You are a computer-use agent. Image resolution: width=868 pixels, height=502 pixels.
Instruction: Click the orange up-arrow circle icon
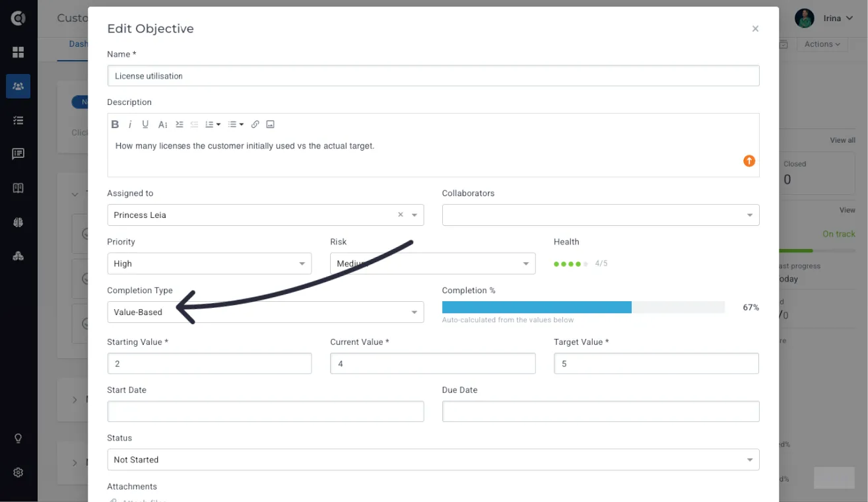(x=749, y=161)
